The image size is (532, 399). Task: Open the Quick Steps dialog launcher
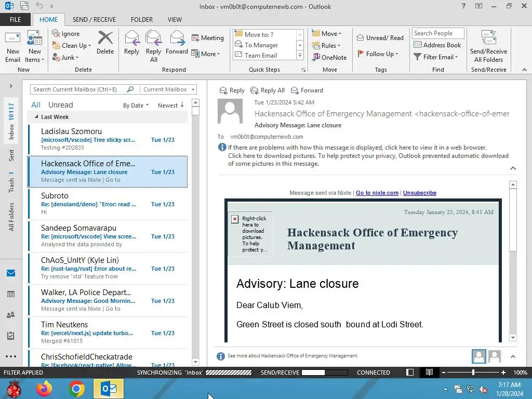point(303,70)
